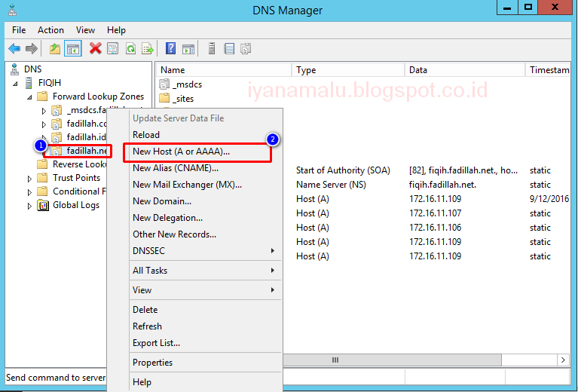
Task: Open the blue Help question-mark icon
Action: tap(170, 48)
